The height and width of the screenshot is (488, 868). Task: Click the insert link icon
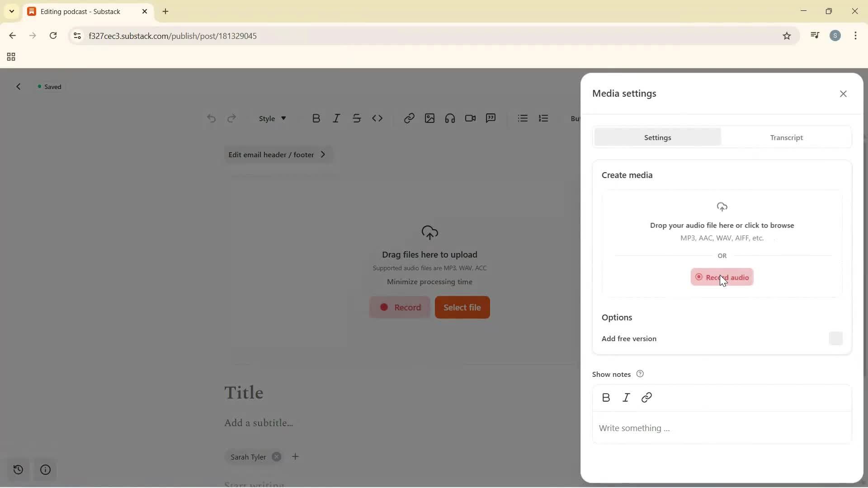409,118
